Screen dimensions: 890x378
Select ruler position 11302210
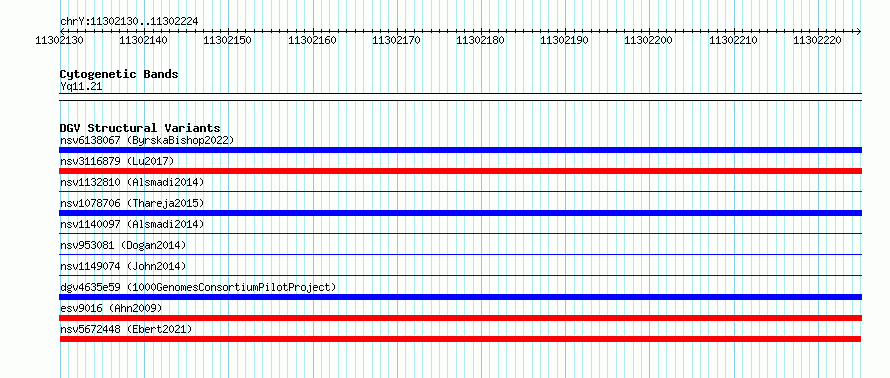click(733, 40)
